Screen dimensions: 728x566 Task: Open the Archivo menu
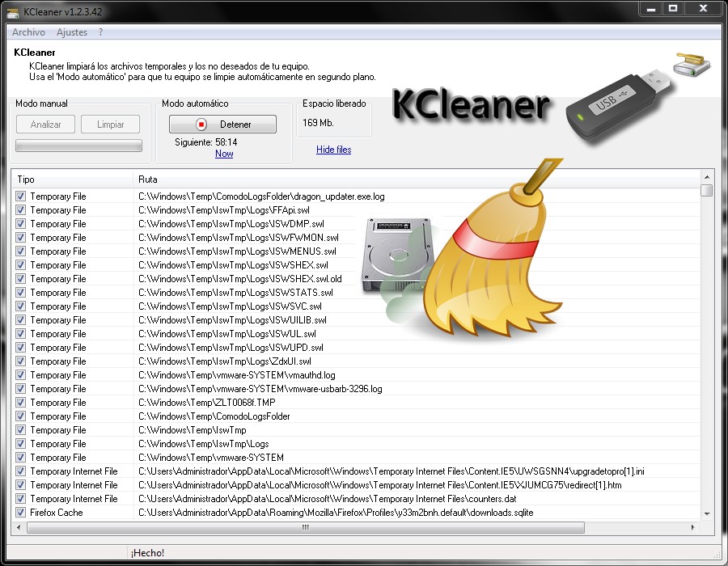(x=28, y=32)
